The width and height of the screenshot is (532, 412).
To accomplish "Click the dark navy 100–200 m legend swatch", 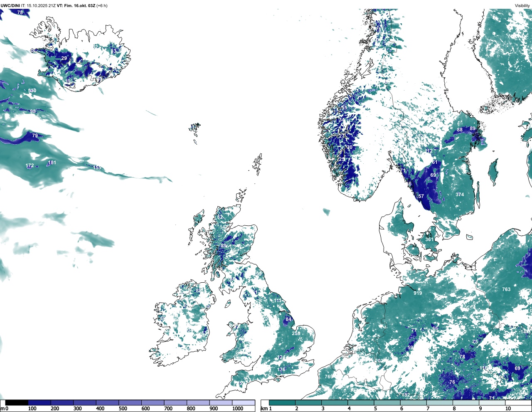I will tap(39, 402).
